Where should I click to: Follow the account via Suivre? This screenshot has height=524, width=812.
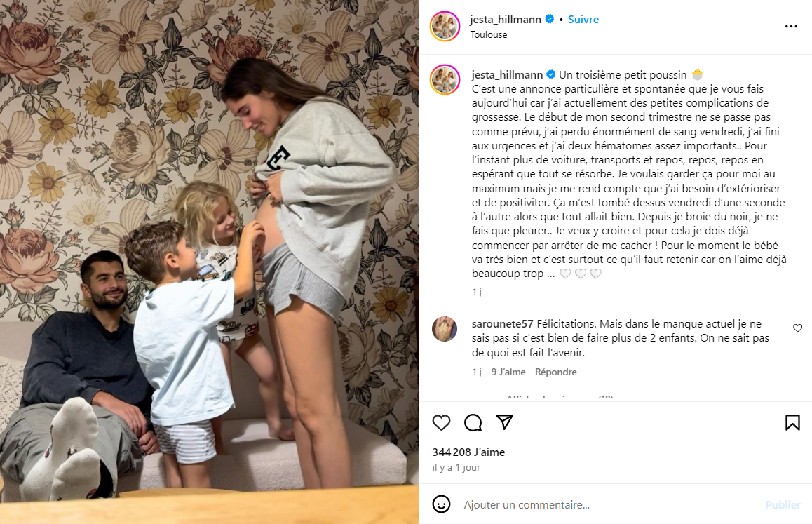point(583,19)
